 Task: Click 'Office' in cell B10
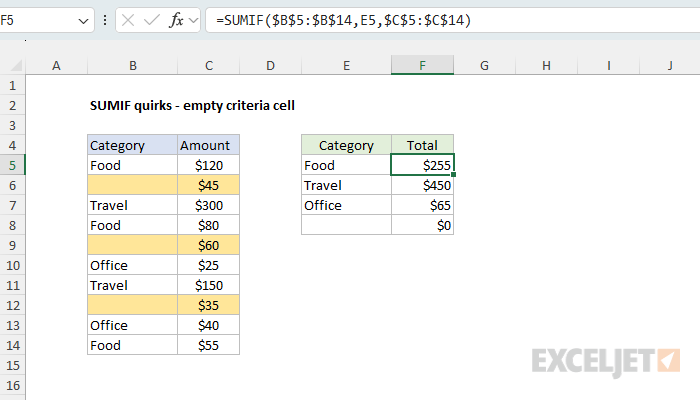tap(133, 265)
